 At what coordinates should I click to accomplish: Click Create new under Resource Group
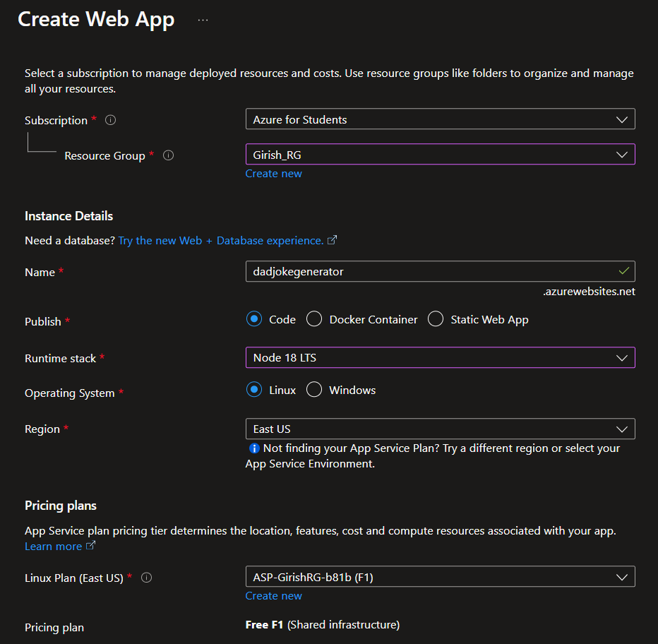pos(273,174)
